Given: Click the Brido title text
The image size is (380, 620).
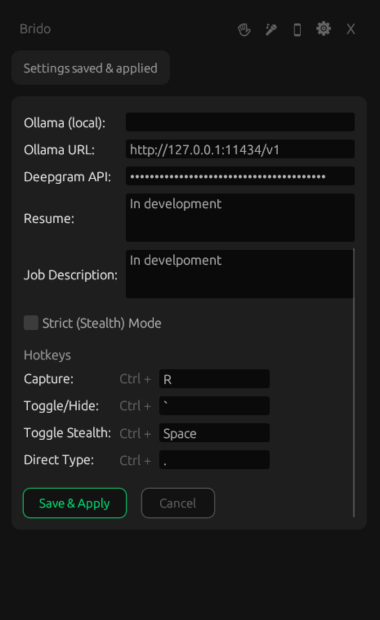Looking at the screenshot, I should tap(35, 29).
